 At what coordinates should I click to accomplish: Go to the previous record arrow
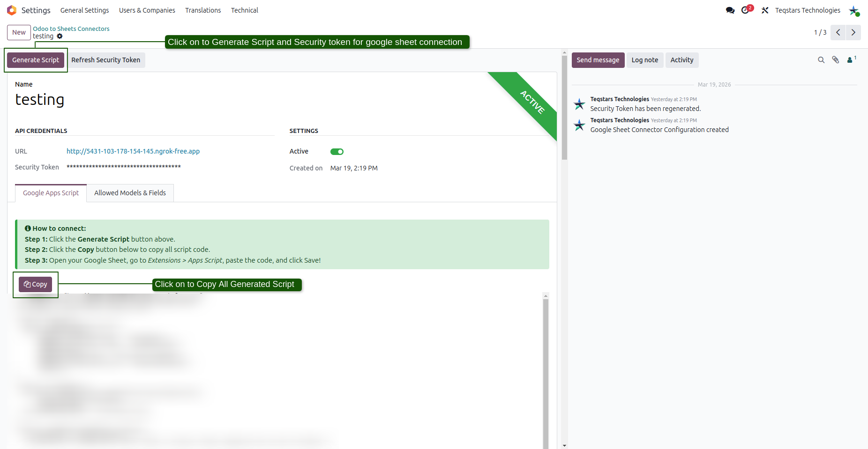[x=838, y=32]
